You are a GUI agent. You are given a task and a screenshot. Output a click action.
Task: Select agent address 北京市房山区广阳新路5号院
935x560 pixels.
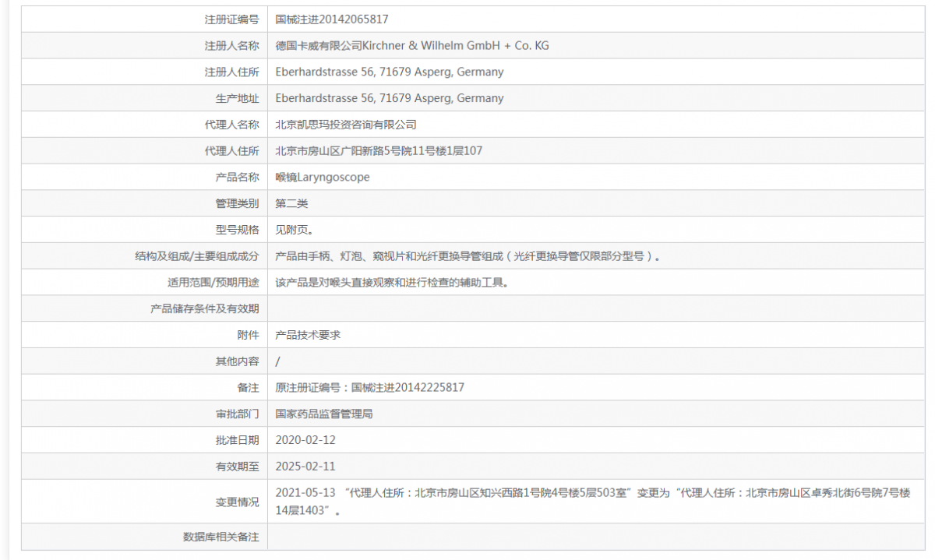click(379, 151)
